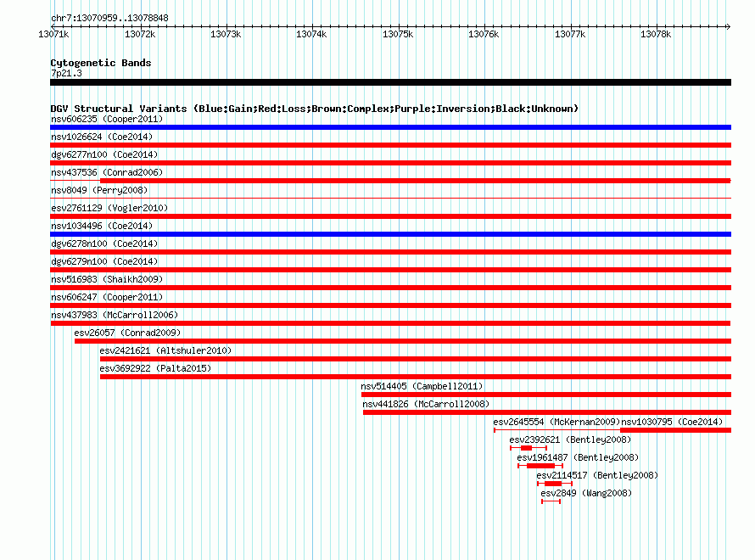Click the 13078k ruler tick label

click(x=656, y=34)
